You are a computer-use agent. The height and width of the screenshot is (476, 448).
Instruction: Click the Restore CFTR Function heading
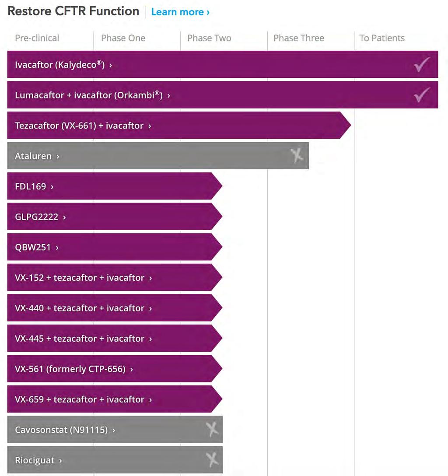73,11
